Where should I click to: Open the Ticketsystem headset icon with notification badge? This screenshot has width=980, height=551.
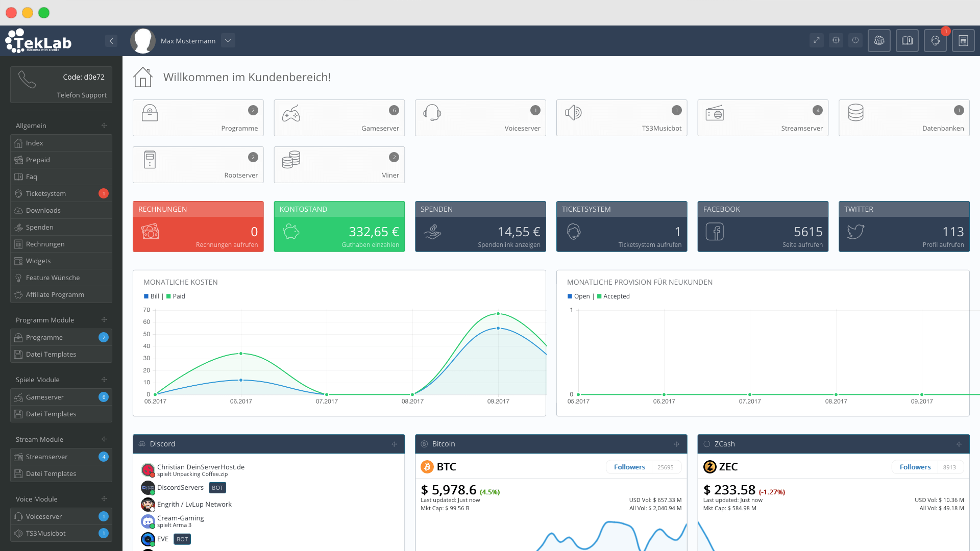point(936,40)
